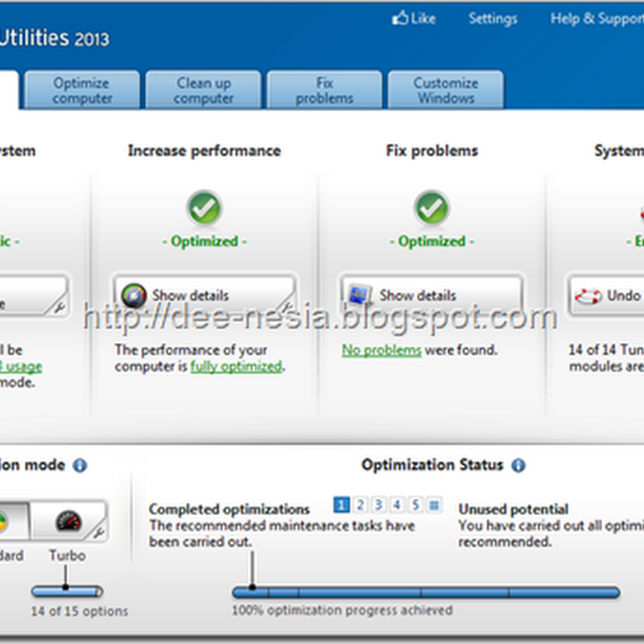The image size is (644, 644).
Task: Click wrench icon on leftmost category button
Action: [60, 308]
